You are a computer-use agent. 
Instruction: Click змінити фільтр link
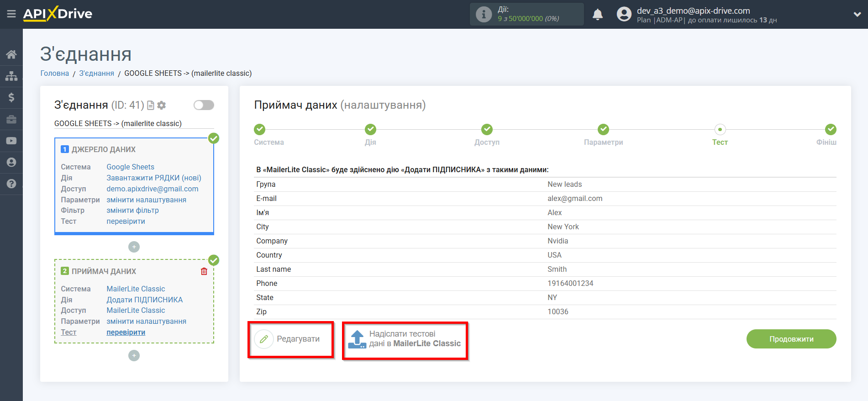pos(133,211)
